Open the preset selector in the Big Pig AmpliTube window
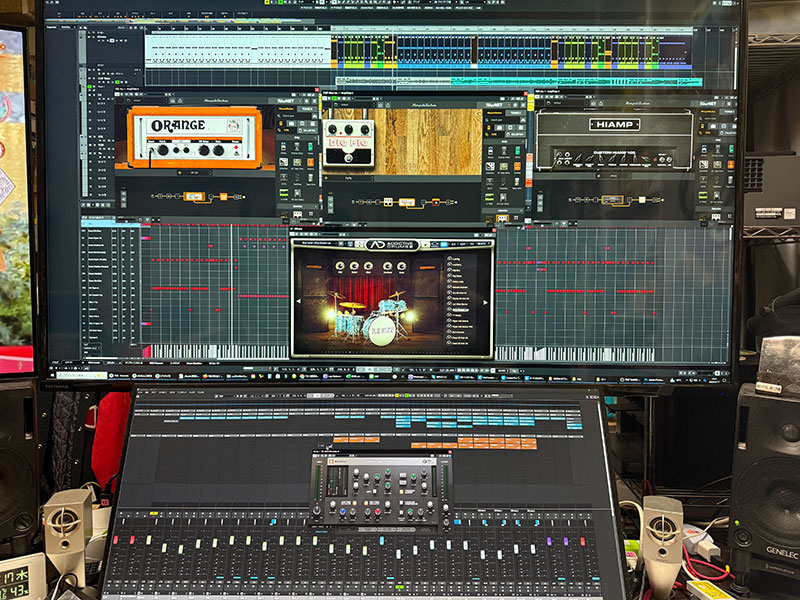Screen dimensions: 800x600 coord(357,105)
